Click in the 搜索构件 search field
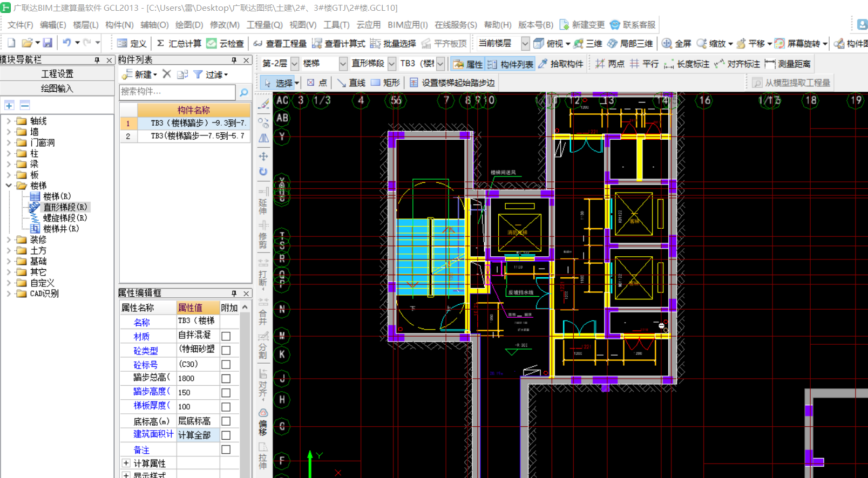Viewport: 868px width, 478px height. [178, 92]
